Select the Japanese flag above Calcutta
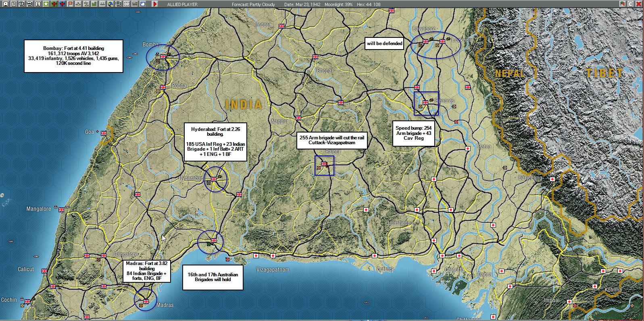This screenshot has width=644, height=321. tap(442, 256)
